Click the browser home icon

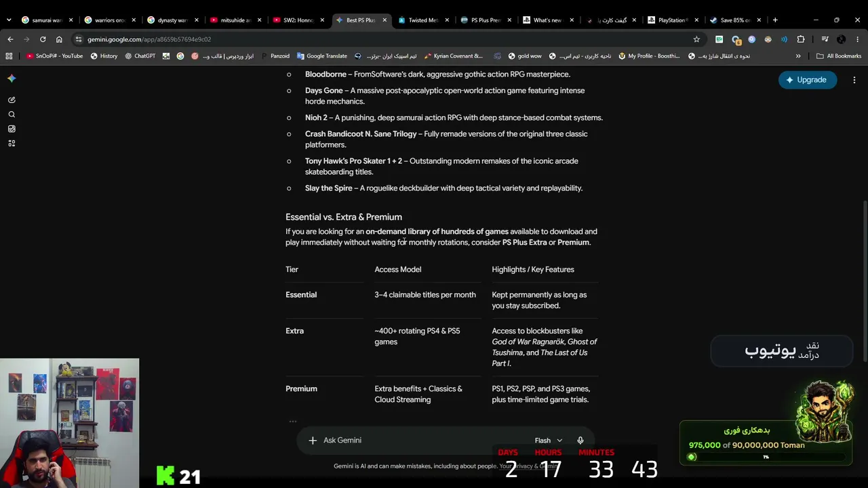(59, 39)
